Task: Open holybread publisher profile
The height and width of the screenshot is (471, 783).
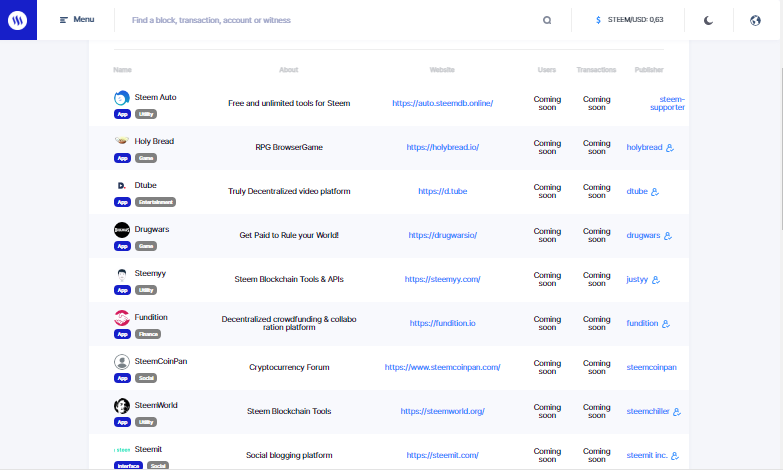Action: [644, 147]
